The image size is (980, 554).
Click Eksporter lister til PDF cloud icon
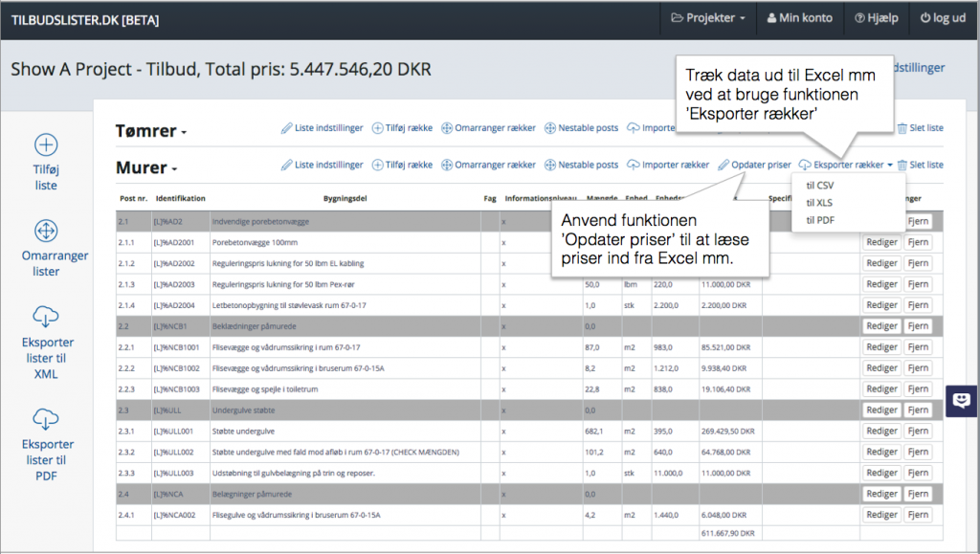coord(46,419)
